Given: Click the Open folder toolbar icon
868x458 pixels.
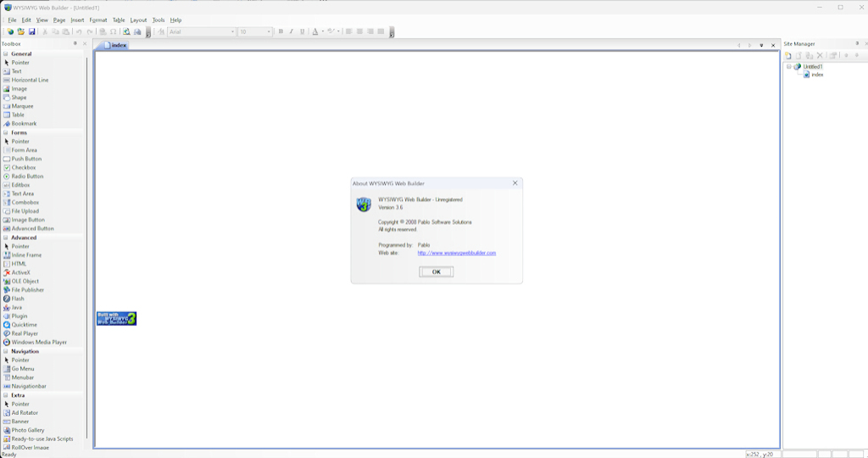Looking at the screenshot, I should (x=21, y=32).
